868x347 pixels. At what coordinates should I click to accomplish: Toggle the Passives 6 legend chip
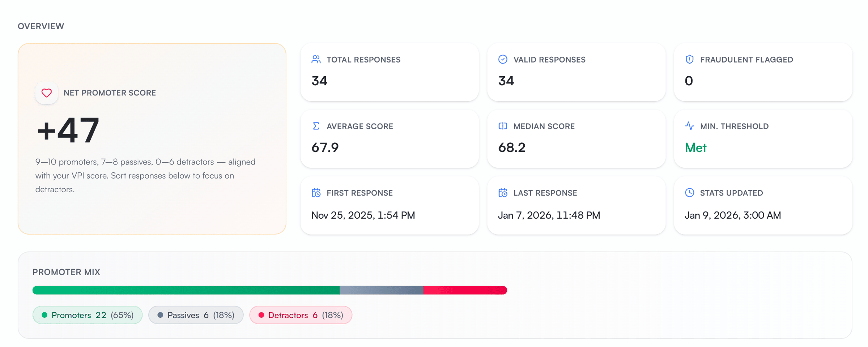196,315
